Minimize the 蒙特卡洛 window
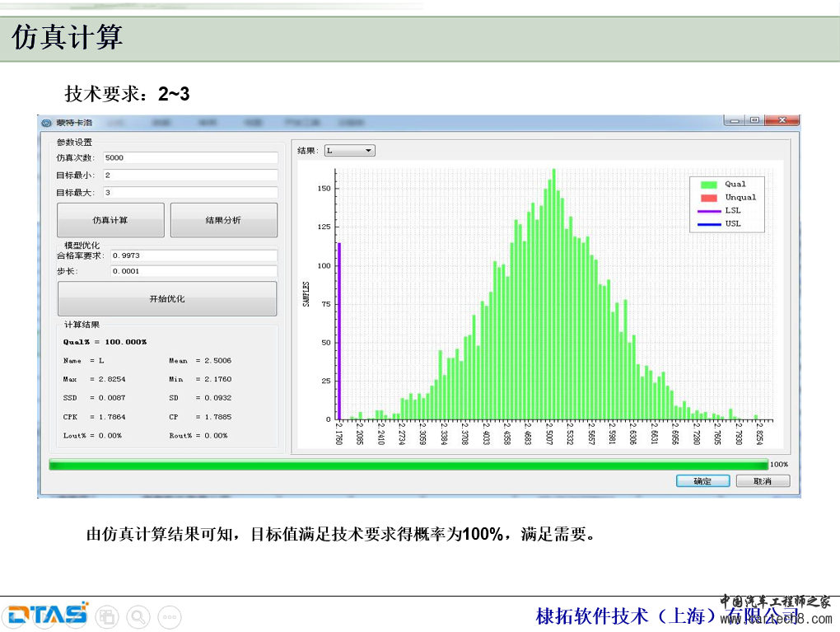This screenshot has height=632, width=840. tap(735, 120)
